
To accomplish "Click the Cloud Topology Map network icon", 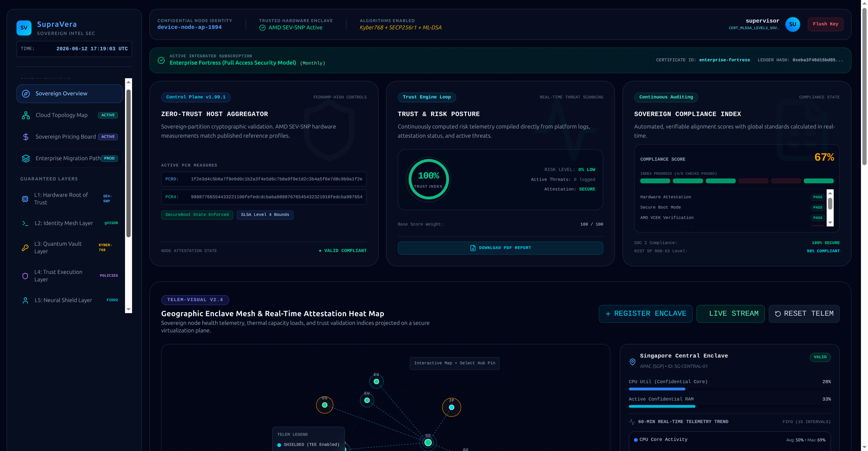I will click(26, 115).
